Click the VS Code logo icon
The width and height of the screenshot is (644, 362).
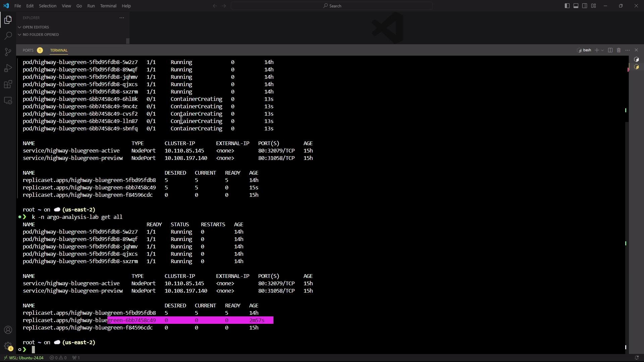6,6
